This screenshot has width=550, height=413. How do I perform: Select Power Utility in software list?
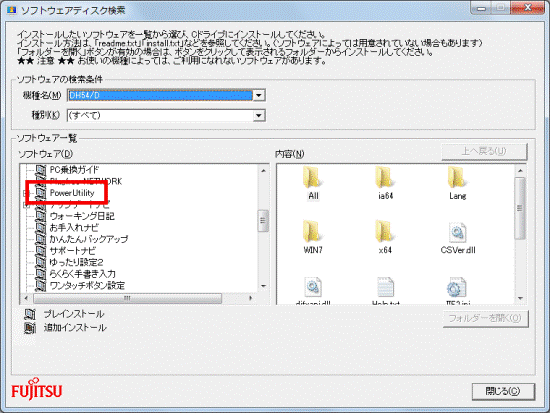click(72, 193)
